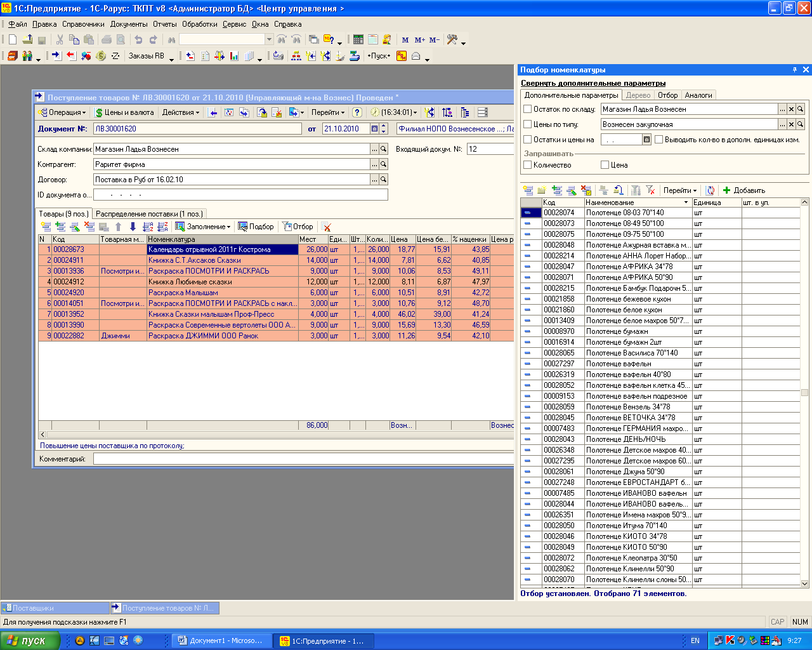This screenshot has width=812, height=650.
Task: Open the Справочники menu
Action: pyautogui.click(x=83, y=24)
